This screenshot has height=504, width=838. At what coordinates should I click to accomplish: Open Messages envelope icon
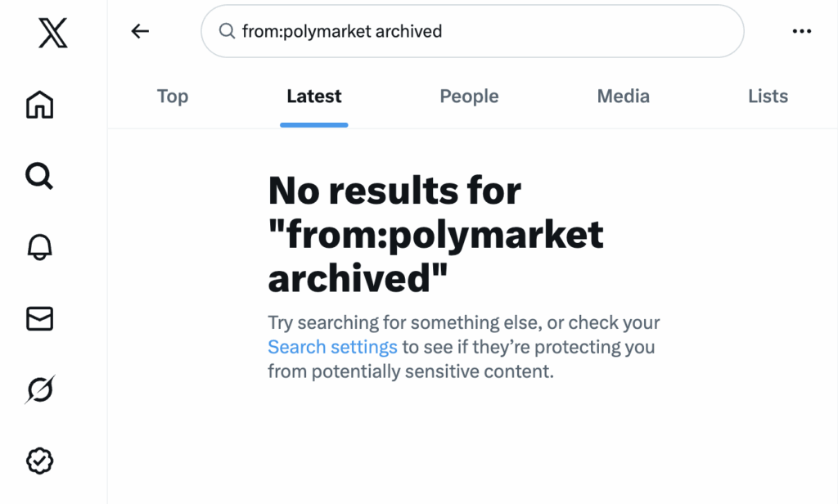(x=39, y=318)
